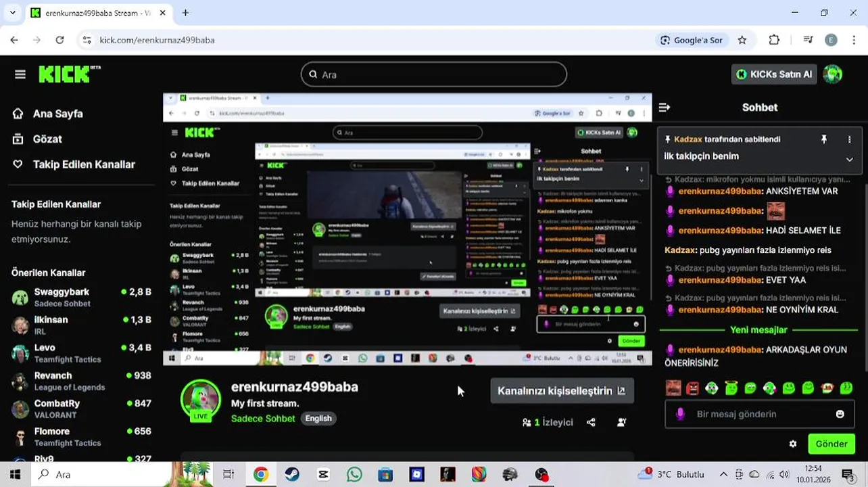Select the last green emote in quick row
The image size is (868, 487).
coord(846,388)
